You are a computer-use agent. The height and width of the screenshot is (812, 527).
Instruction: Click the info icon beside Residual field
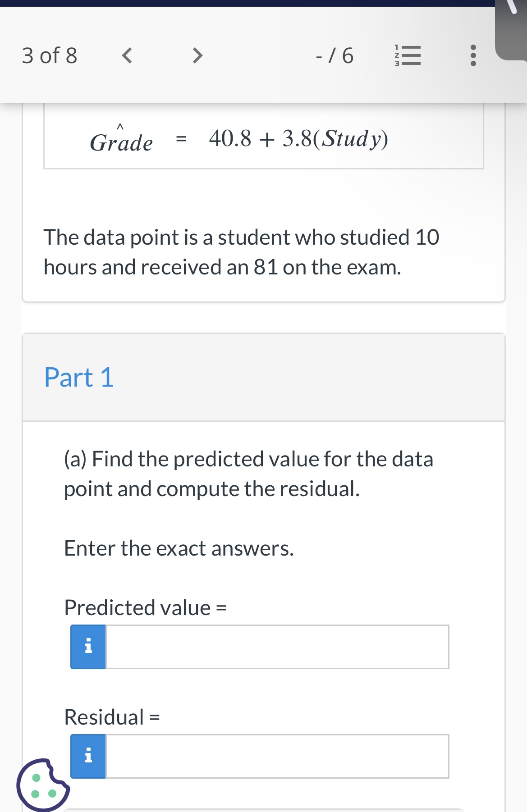point(88,756)
